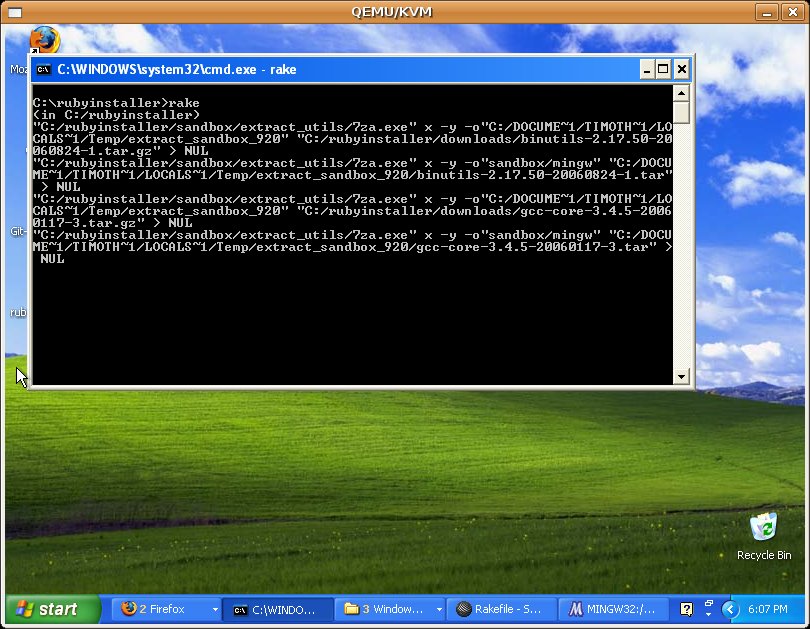Click the "(in C:/rubyinstaller)" console line

coord(116,115)
